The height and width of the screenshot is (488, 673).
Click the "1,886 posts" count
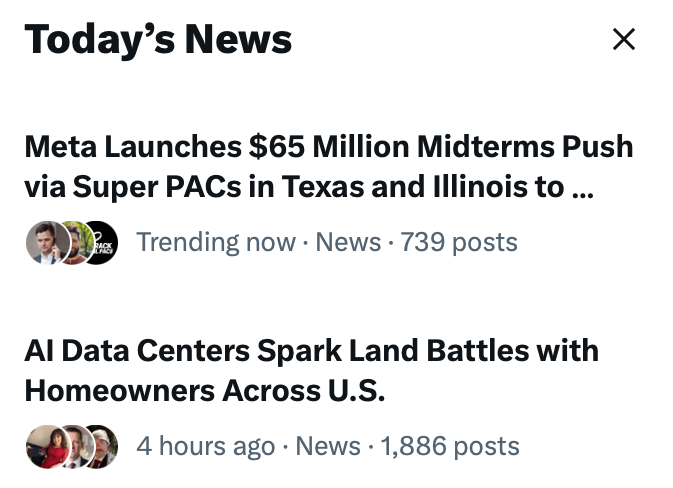point(450,446)
